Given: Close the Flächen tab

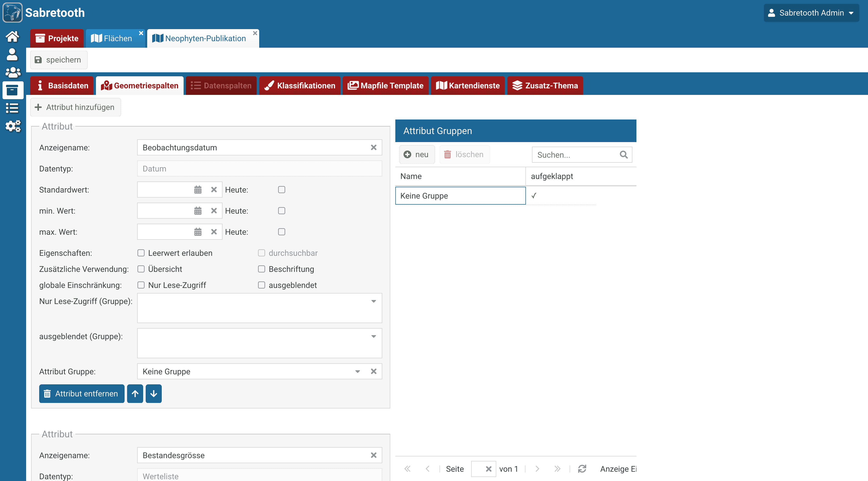Looking at the screenshot, I should click(x=141, y=33).
